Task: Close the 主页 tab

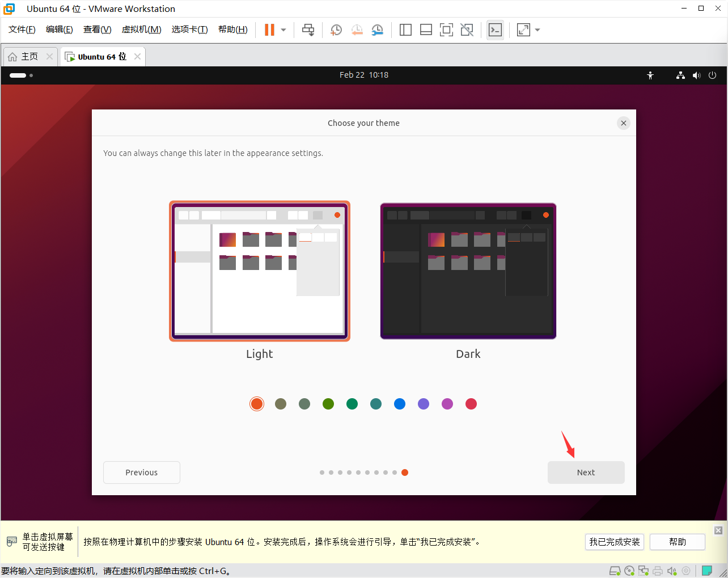Action: coord(49,57)
